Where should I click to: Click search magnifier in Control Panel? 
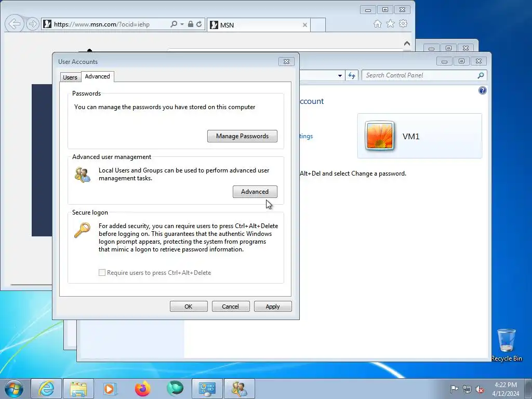(x=481, y=75)
